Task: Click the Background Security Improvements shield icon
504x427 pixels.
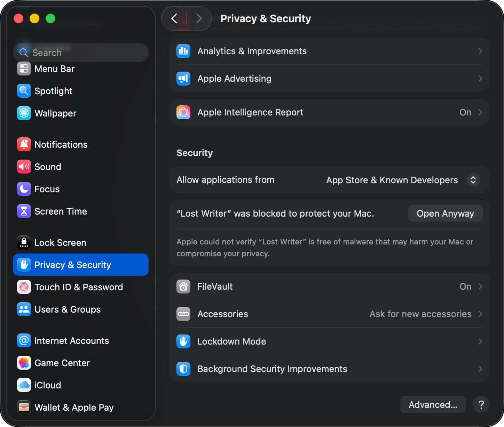Action: 183,369
